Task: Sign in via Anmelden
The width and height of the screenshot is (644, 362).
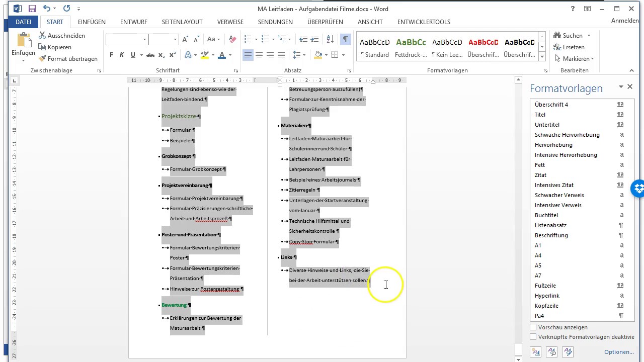Action: [x=625, y=21]
